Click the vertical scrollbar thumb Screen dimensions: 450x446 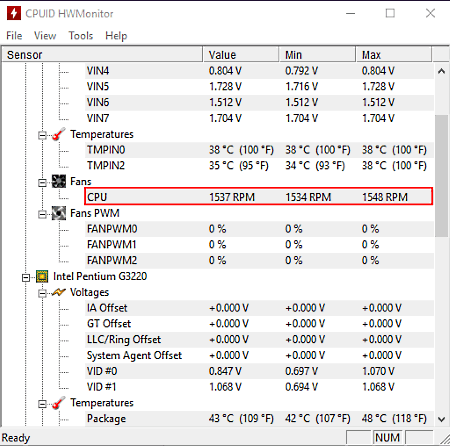pos(441,176)
